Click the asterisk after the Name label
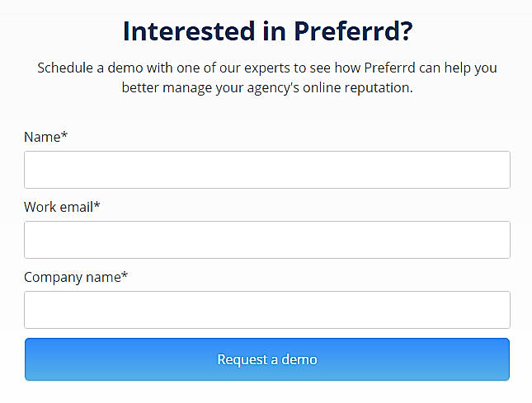 click(64, 136)
